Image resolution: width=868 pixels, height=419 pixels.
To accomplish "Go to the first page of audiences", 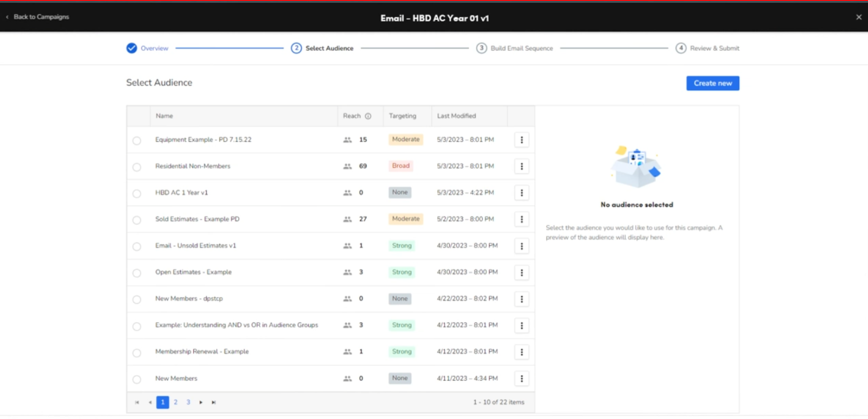I will (137, 402).
